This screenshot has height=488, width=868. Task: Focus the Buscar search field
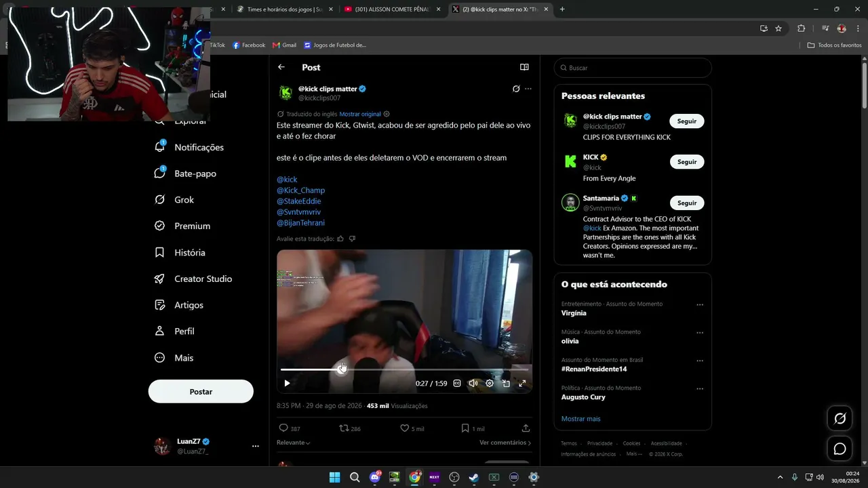(633, 68)
